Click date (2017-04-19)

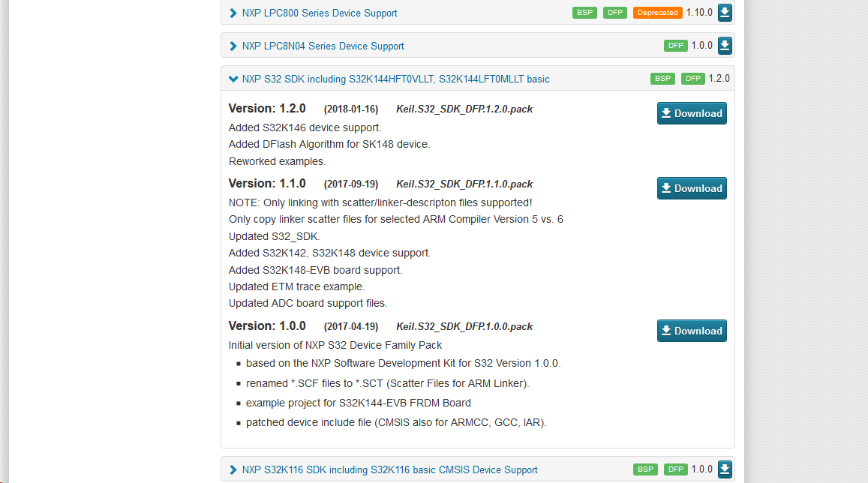click(x=351, y=326)
